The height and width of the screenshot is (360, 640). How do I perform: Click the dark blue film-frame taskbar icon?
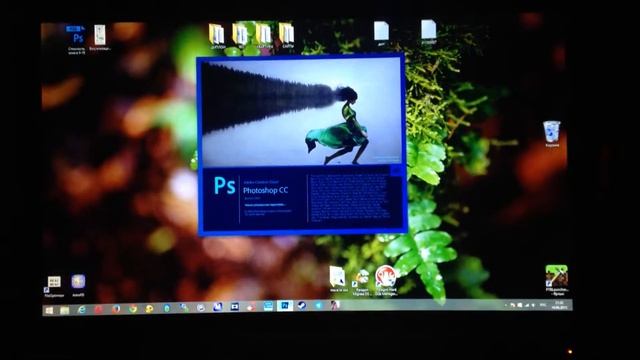coord(234,306)
